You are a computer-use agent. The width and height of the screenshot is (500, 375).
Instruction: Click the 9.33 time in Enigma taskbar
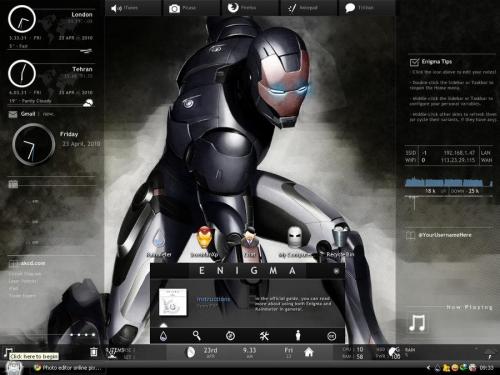click(x=249, y=350)
